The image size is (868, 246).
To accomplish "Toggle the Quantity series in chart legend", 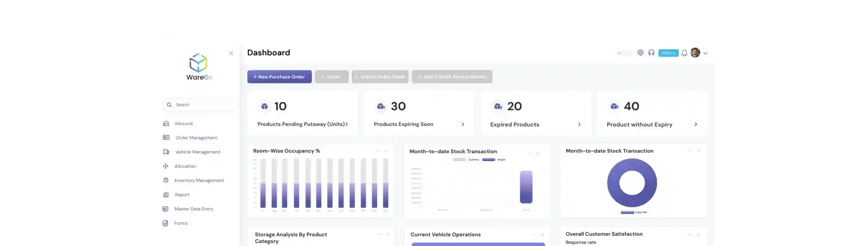I will click(x=466, y=160).
